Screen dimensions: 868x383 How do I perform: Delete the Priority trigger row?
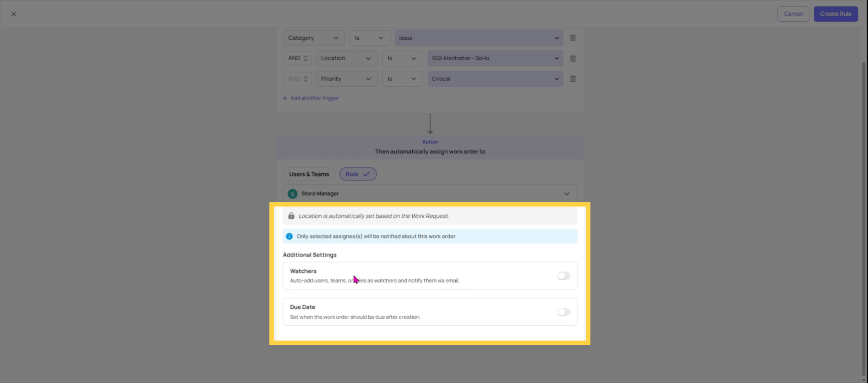(573, 79)
